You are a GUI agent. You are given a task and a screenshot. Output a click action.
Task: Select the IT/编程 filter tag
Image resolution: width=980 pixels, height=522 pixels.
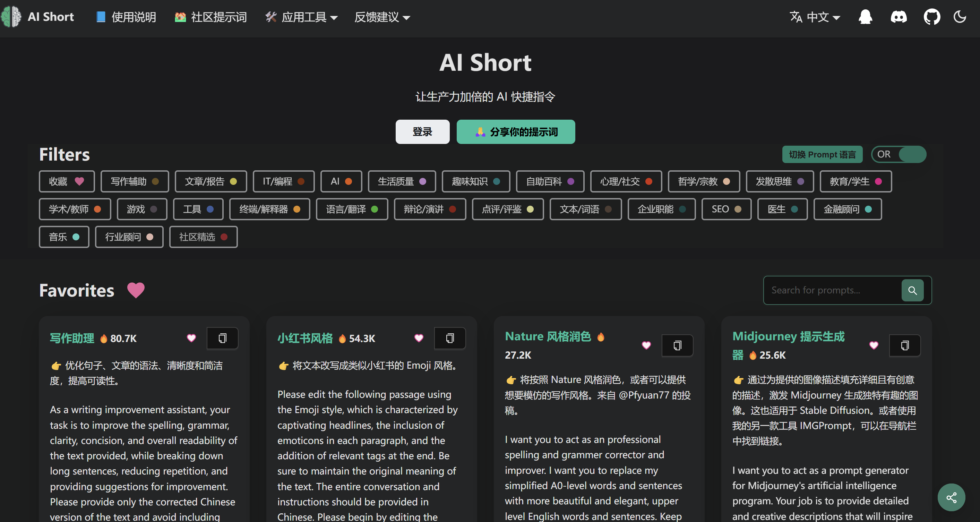[x=283, y=181]
